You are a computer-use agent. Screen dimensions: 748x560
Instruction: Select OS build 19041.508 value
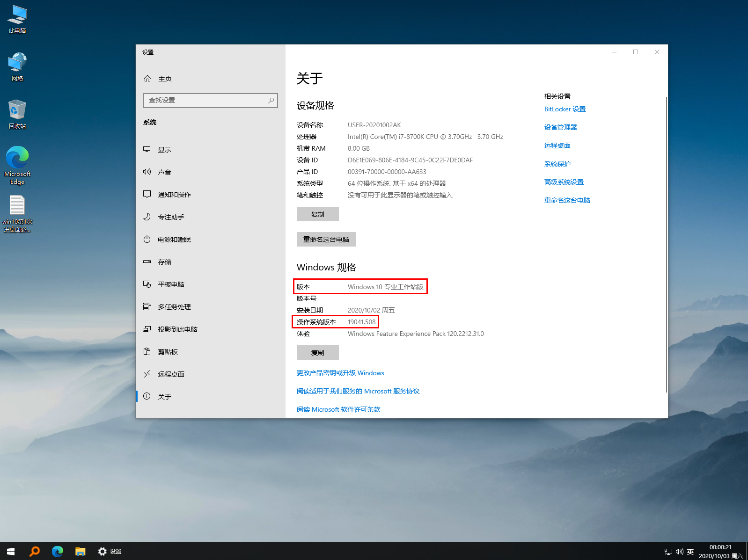pyautogui.click(x=361, y=322)
